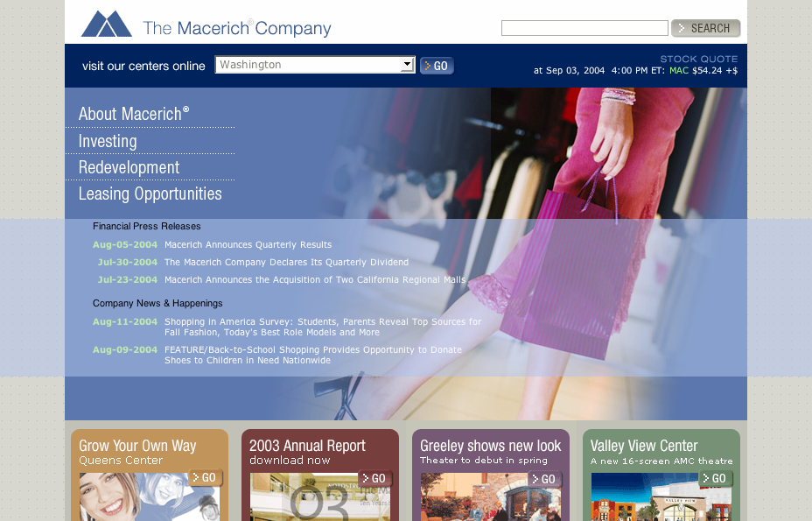The image size is (812, 521).
Task: Open the Leasing Opportunities menu item
Action: click(x=150, y=194)
